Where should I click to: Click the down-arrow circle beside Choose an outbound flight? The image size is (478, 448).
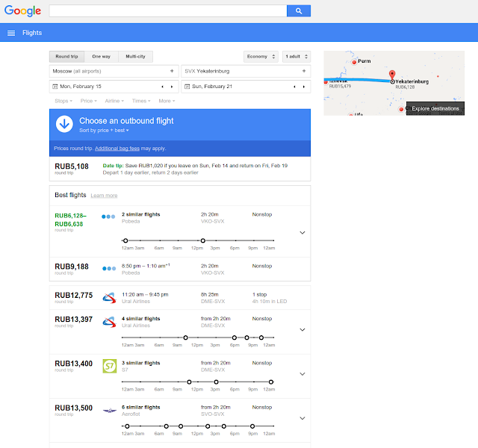64,124
